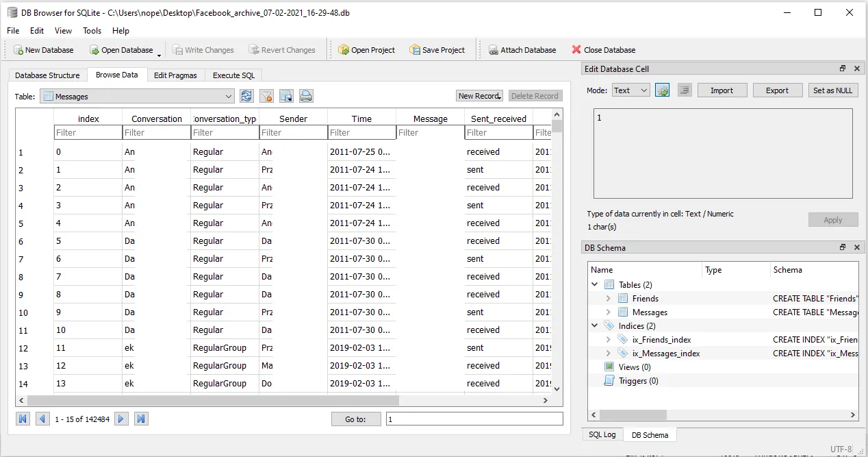868x457 pixels.
Task: Click the Set as NULL button
Action: [x=833, y=90]
